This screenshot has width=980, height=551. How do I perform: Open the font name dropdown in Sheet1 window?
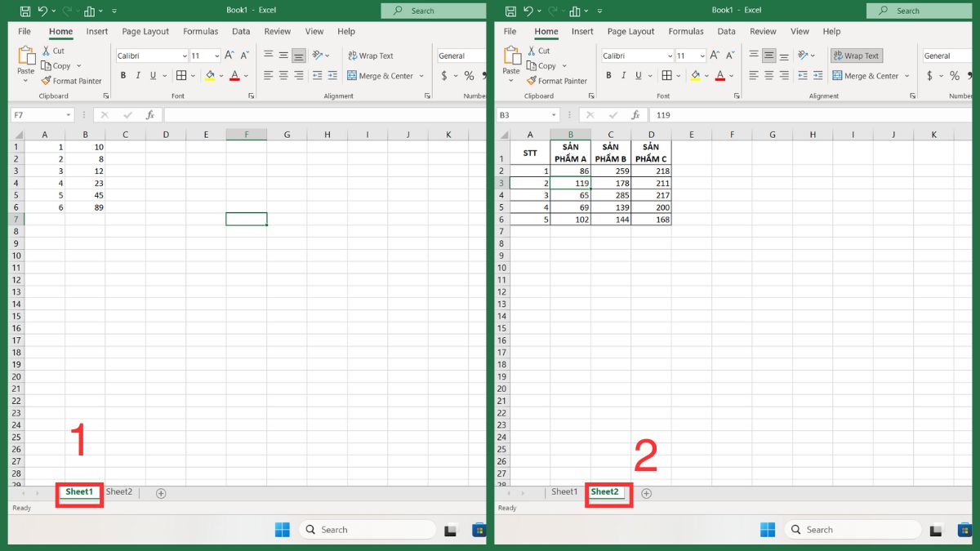coord(184,56)
